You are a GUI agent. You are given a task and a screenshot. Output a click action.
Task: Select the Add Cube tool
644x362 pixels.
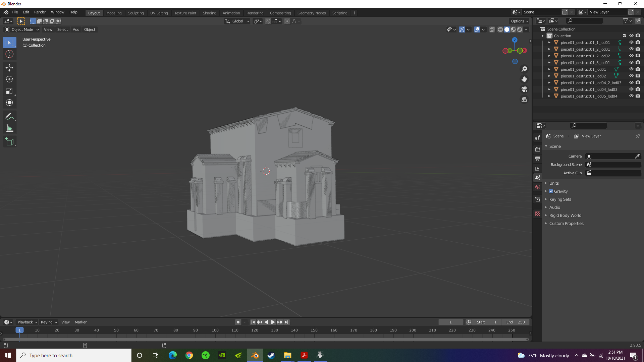coord(9,142)
